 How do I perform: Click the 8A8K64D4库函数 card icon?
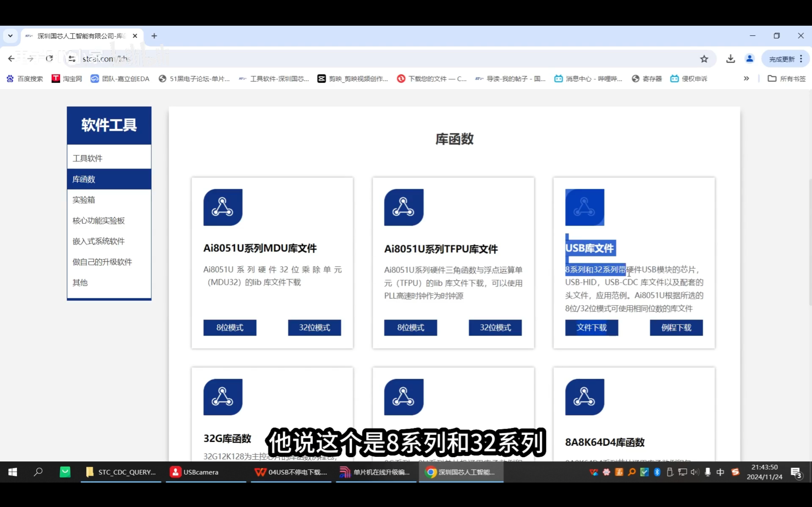click(x=585, y=397)
